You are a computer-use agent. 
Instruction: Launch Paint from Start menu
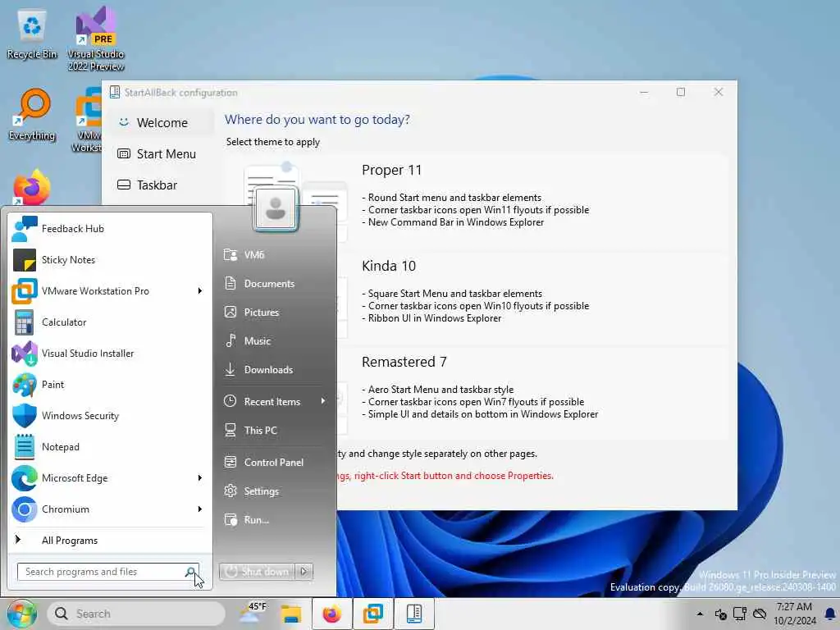point(110,384)
